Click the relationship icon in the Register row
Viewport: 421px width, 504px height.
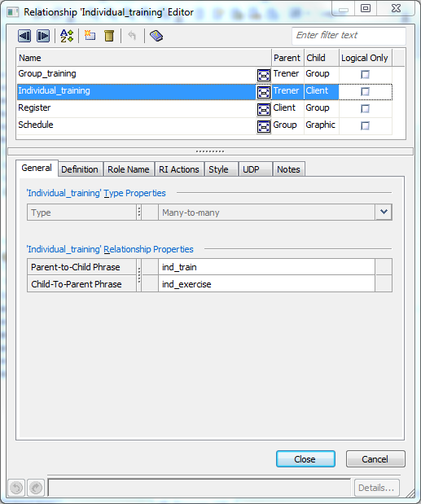point(264,109)
